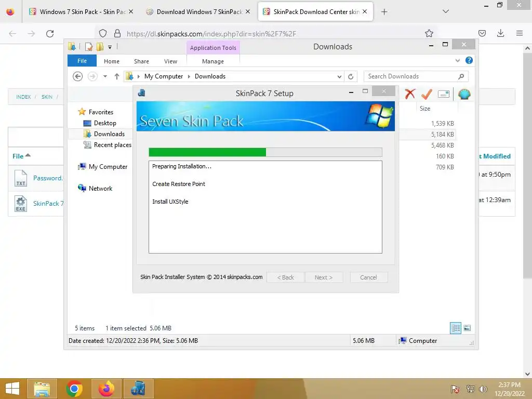
Task: Open File Explorer from the taskbar
Action: [x=42, y=389]
